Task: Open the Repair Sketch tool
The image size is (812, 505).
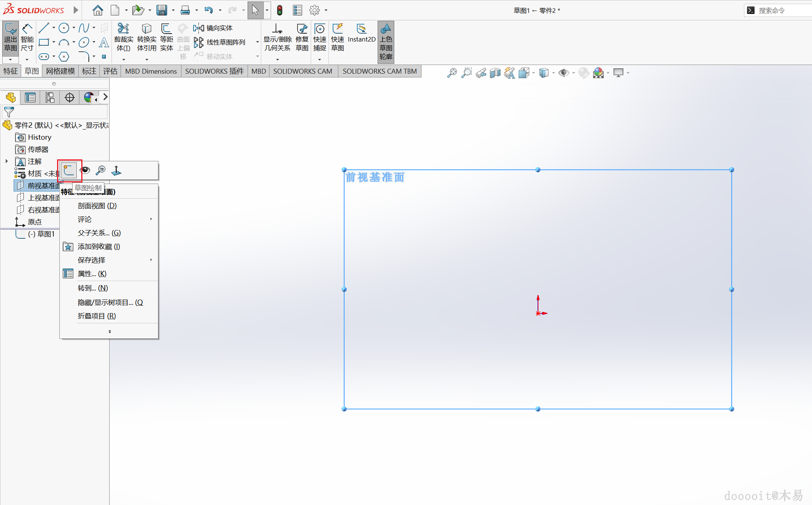Action: click(x=302, y=38)
